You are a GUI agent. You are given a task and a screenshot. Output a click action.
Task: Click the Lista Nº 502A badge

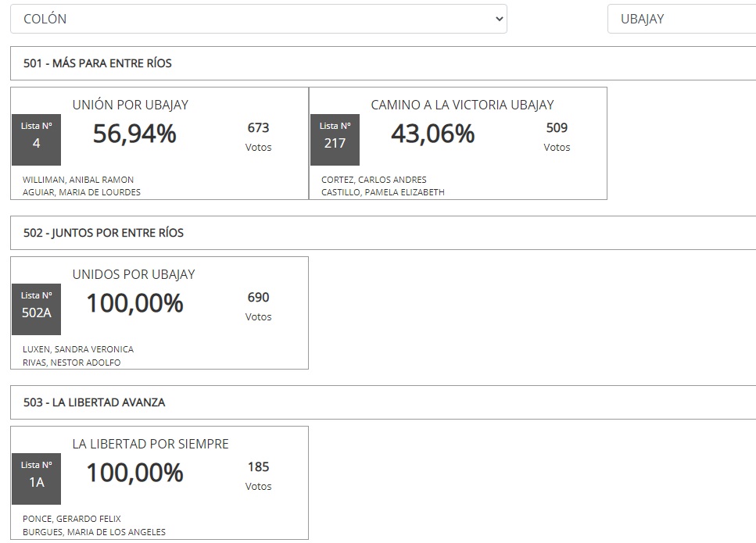[36, 309]
